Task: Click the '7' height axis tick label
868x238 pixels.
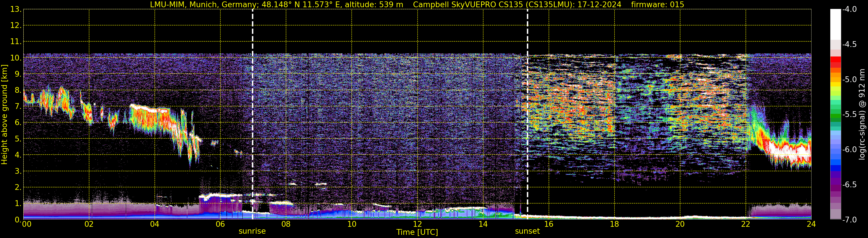Action: (18, 107)
